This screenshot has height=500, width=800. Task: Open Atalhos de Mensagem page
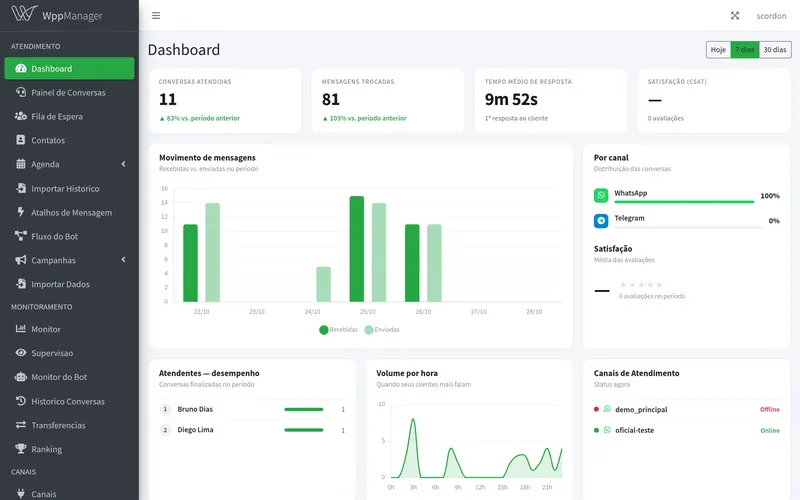coord(69,212)
